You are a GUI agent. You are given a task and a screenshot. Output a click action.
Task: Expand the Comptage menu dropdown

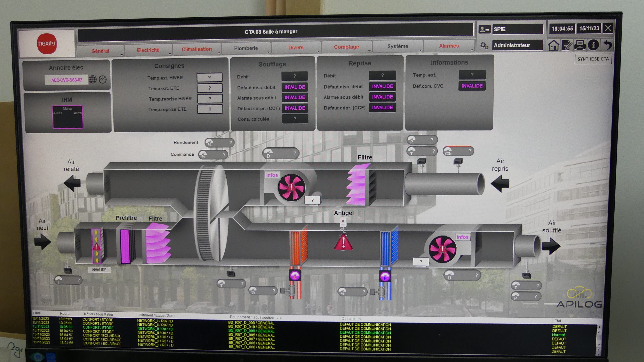(346, 47)
